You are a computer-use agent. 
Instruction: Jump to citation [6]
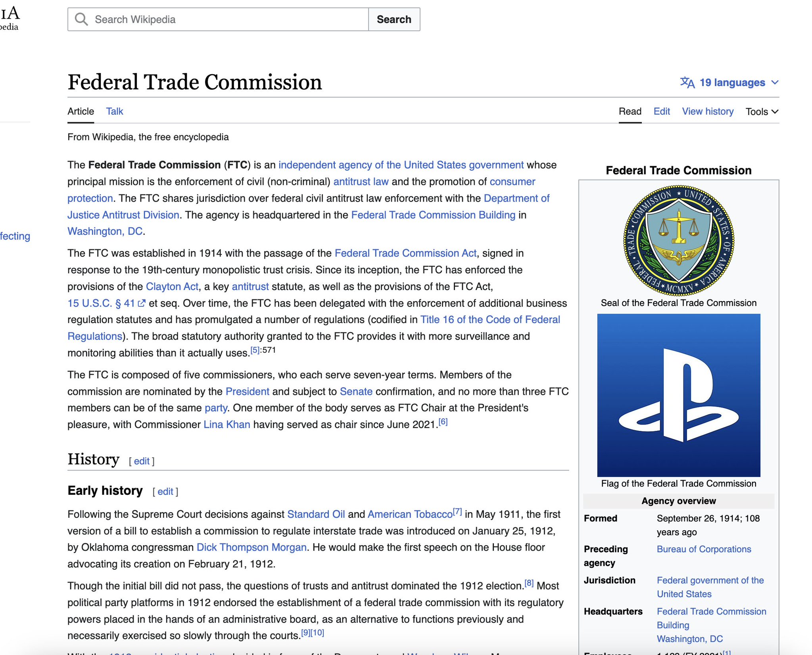tap(443, 422)
